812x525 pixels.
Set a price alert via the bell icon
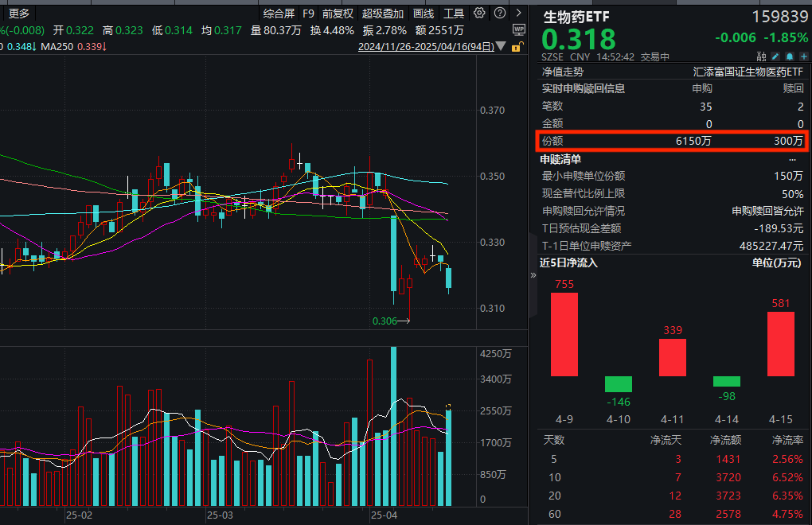(x=789, y=56)
